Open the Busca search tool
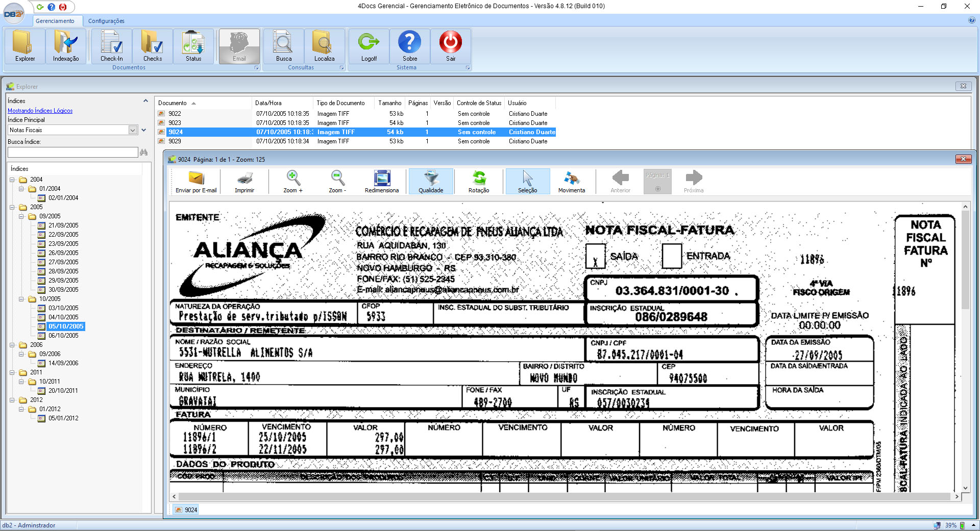The image size is (980, 531). pos(284,46)
